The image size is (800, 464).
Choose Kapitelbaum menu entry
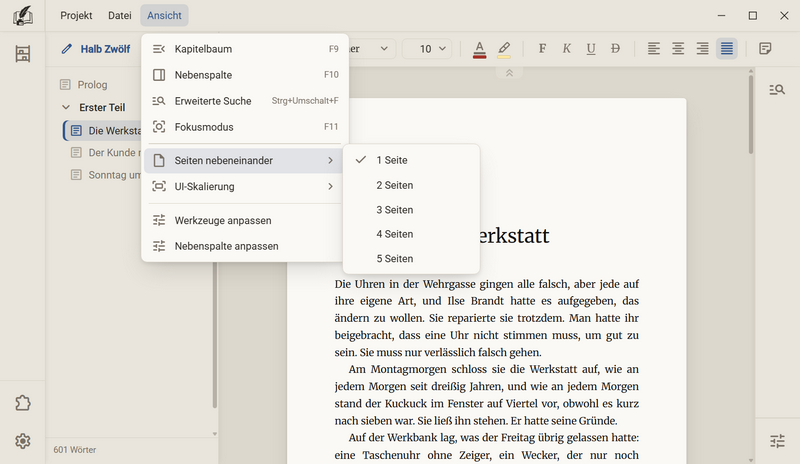coord(245,49)
